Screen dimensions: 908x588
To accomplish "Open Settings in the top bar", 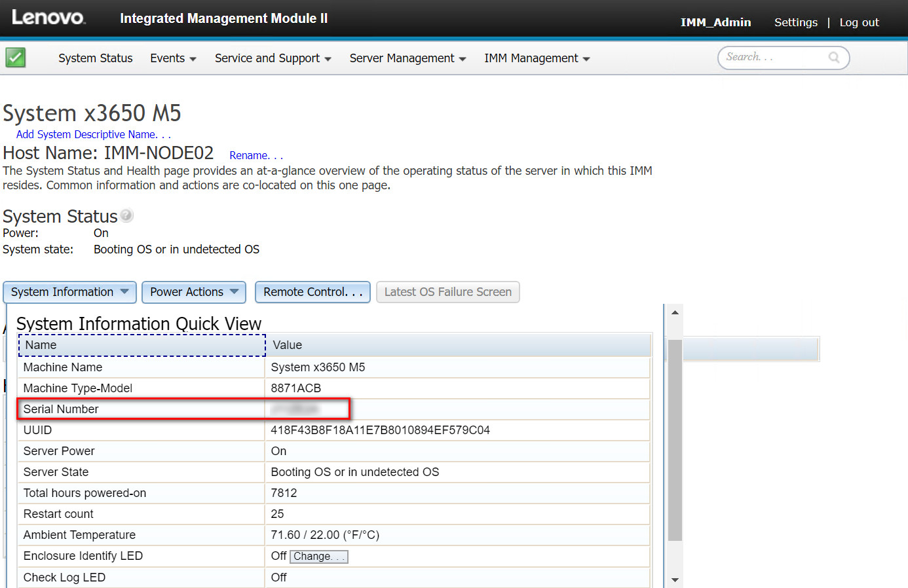I will [796, 22].
